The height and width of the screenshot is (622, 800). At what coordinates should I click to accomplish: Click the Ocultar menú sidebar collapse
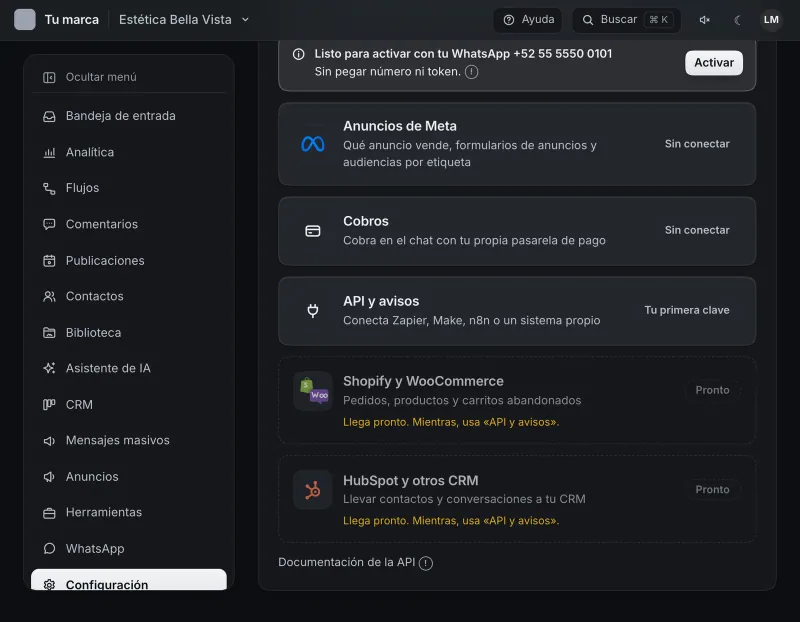[129, 77]
